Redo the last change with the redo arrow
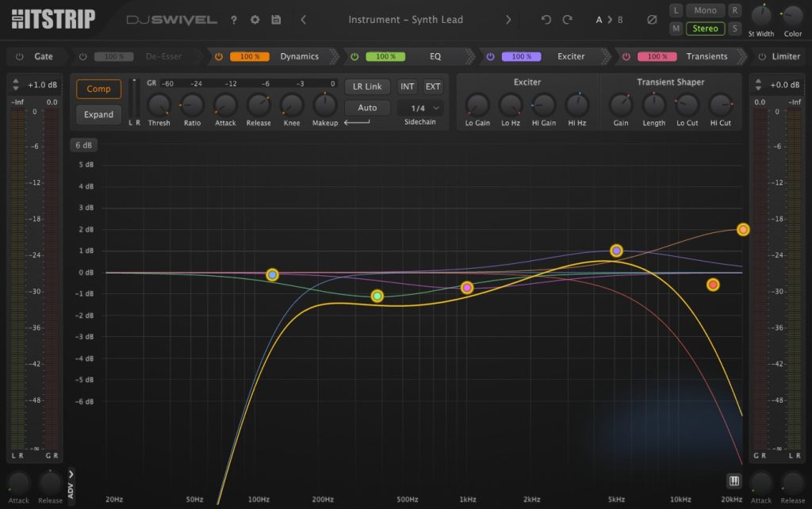 [566, 20]
